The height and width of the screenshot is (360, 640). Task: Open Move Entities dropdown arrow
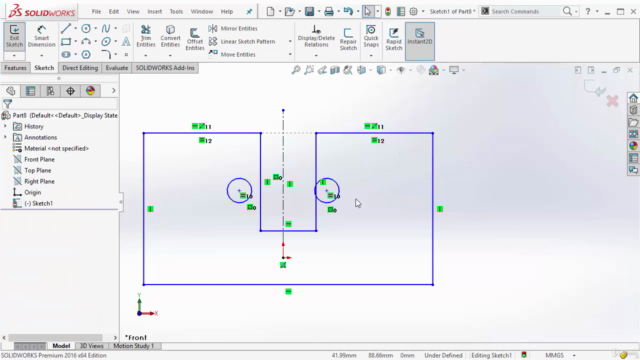[x=290, y=54]
